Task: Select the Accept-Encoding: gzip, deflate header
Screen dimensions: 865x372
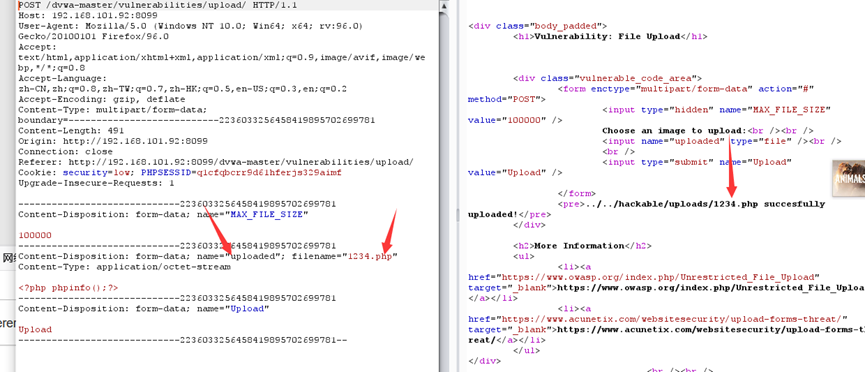Action: (102, 99)
